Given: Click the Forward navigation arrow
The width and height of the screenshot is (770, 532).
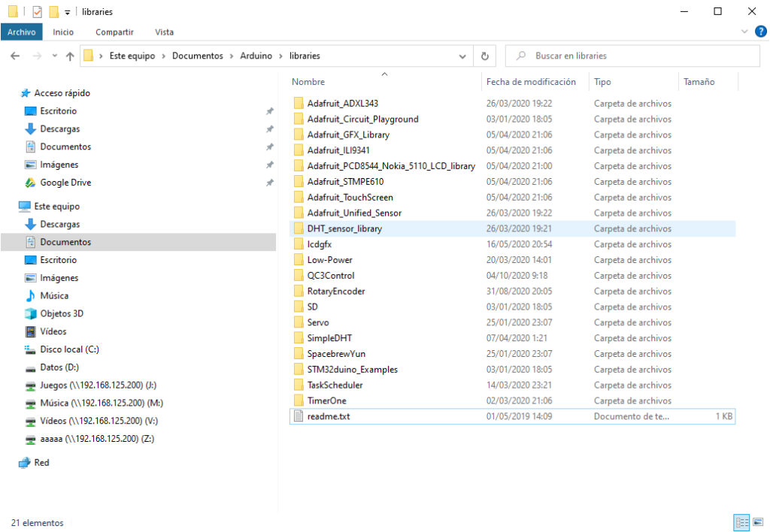Looking at the screenshot, I should [x=37, y=56].
